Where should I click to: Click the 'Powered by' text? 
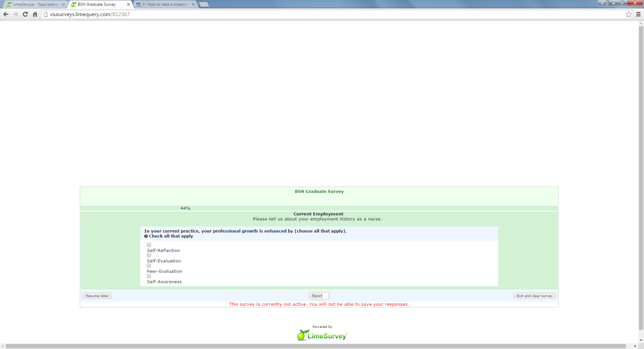click(322, 327)
